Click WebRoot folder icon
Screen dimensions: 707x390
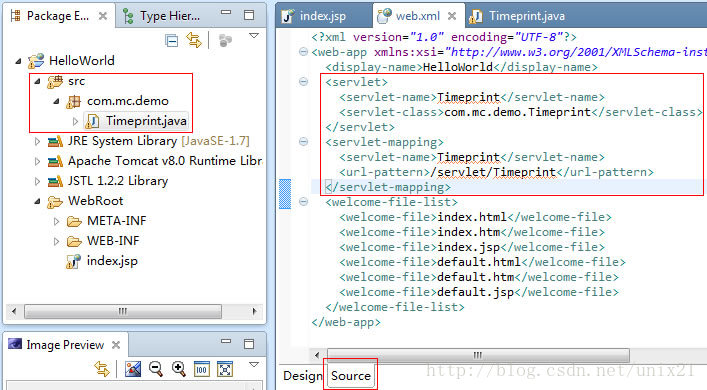(x=55, y=202)
